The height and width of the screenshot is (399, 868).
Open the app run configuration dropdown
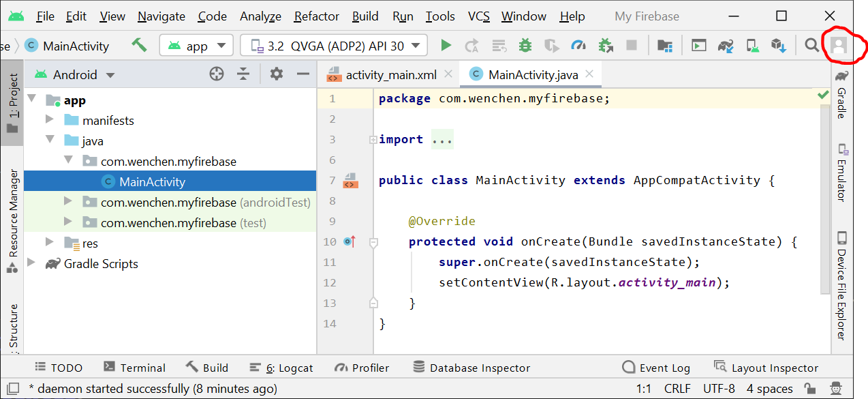tap(196, 46)
